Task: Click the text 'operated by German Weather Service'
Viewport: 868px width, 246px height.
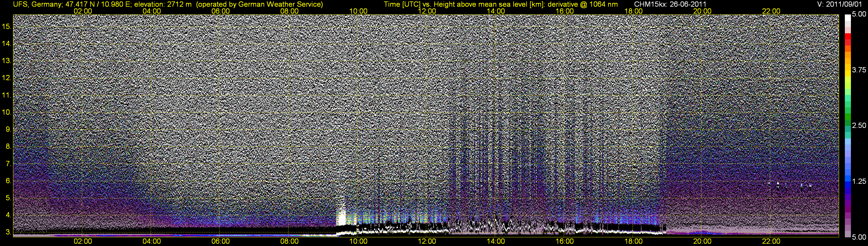Action: (x=260, y=4)
